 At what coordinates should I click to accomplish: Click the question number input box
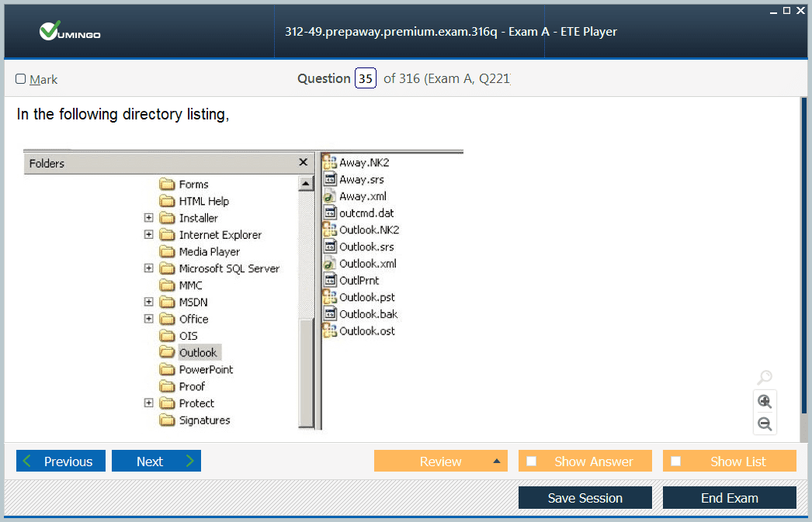pyautogui.click(x=366, y=78)
